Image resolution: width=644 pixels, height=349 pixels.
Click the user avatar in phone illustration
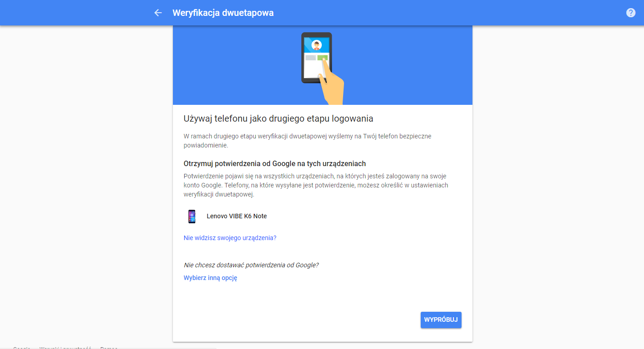(x=317, y=45)
